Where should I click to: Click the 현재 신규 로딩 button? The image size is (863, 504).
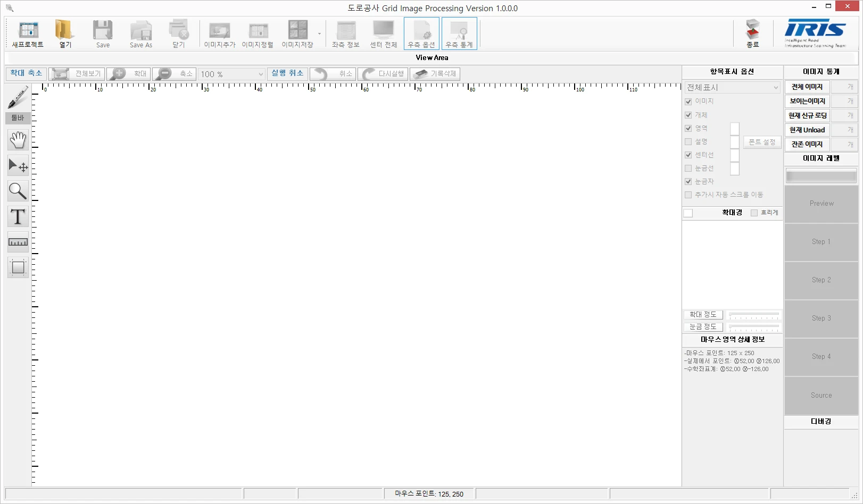[x=807, y=115]
